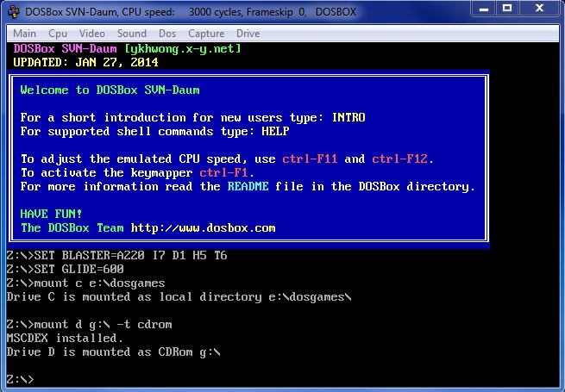Close the DOSBox window
The height and width of the screenshot is (392, 565).
(539, 9)
